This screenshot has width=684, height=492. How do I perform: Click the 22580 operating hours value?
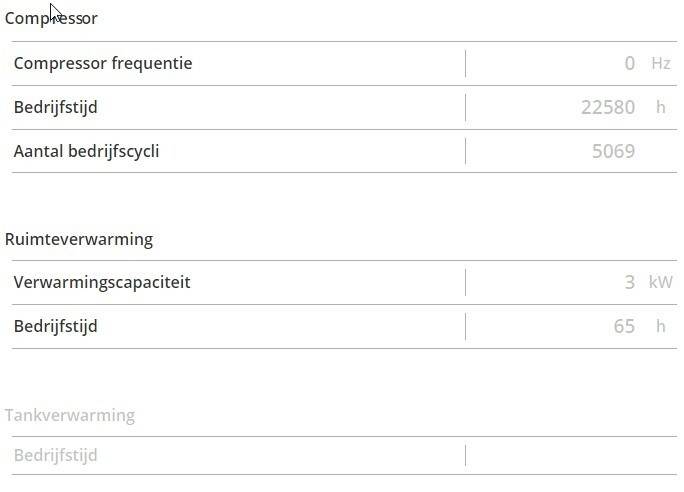(607, 108)
